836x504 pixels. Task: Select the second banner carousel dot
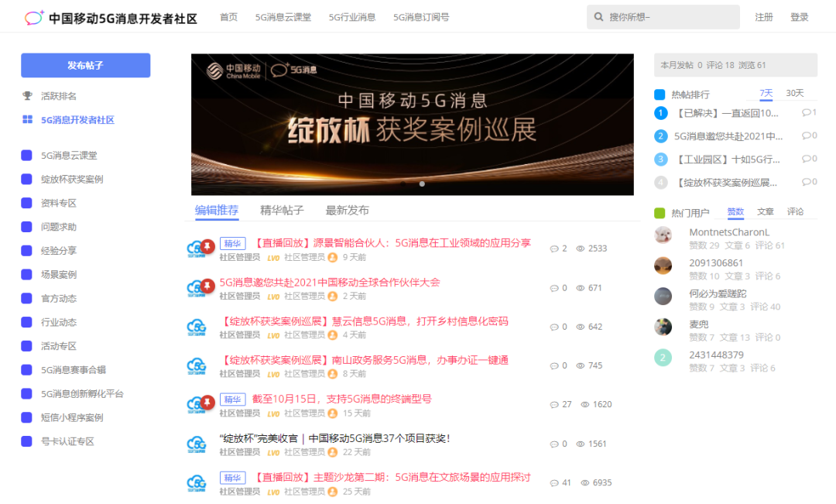tap(422, 184)
